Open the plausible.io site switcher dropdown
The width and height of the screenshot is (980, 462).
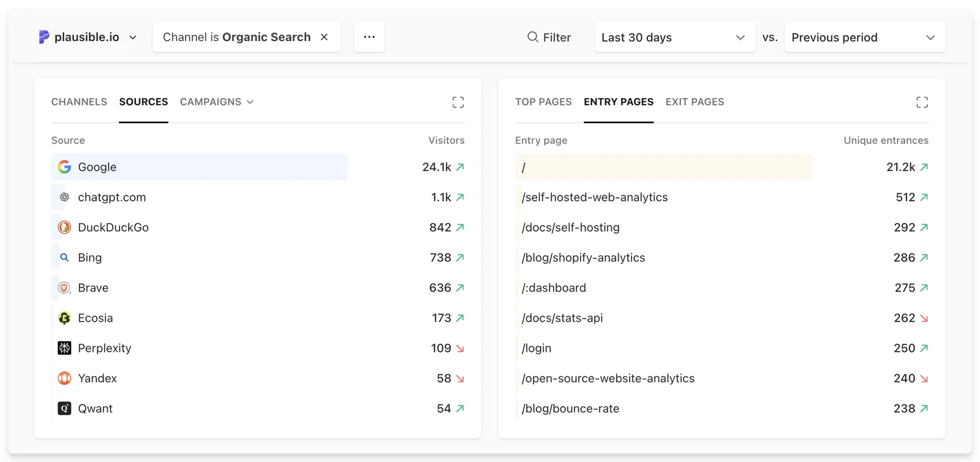pyautogui.click(x=88, y=37)
